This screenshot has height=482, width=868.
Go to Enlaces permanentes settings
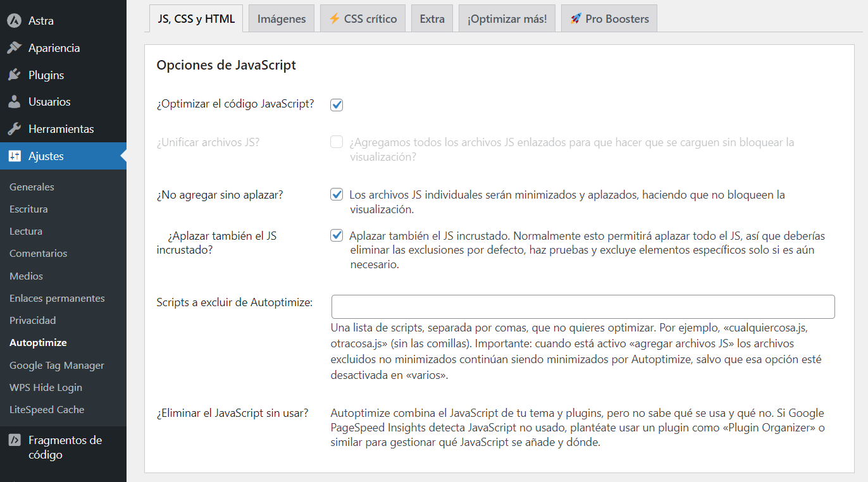pos(56,297)
